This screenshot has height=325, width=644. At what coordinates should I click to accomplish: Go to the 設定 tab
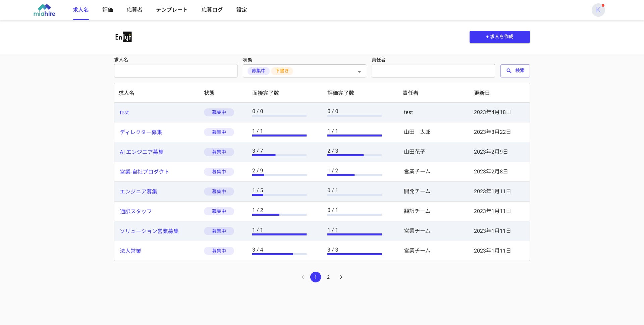pyautogui.click(x=241, y=10)
